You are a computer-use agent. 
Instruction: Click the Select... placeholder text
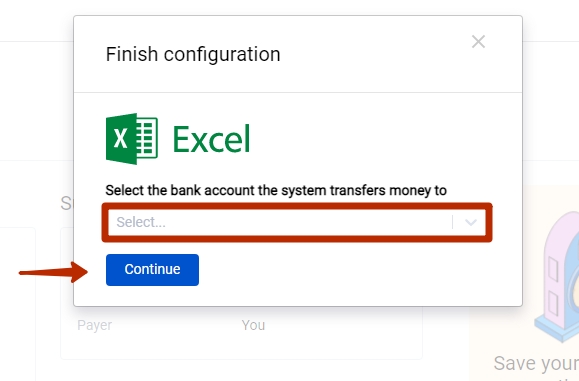click(141, 222)
